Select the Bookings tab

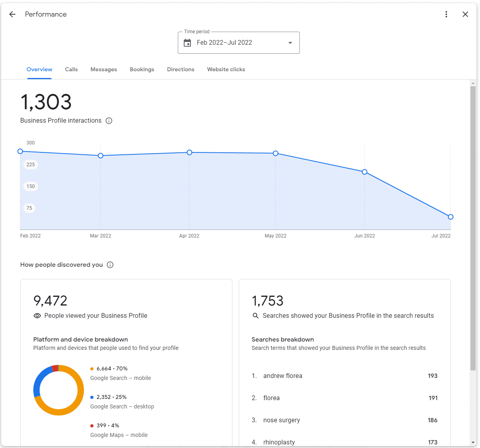click(x=142, y=69)
